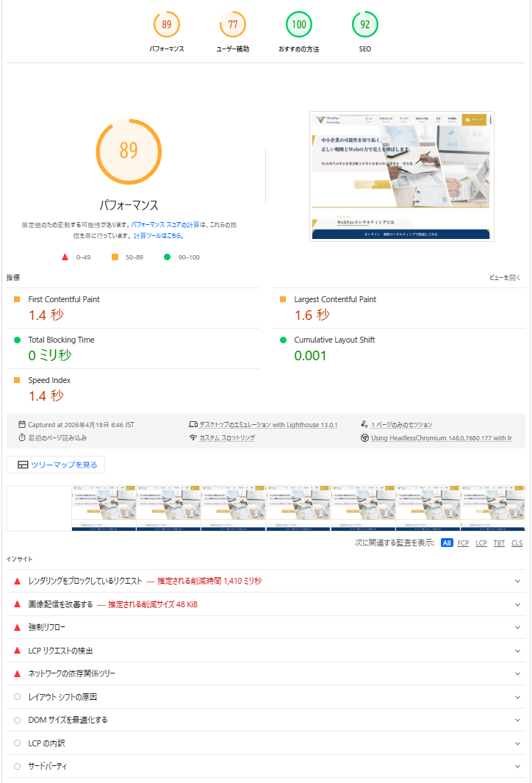Click the ビューを開く toggle
532x783 pixels.
click(x=505, y=278)
